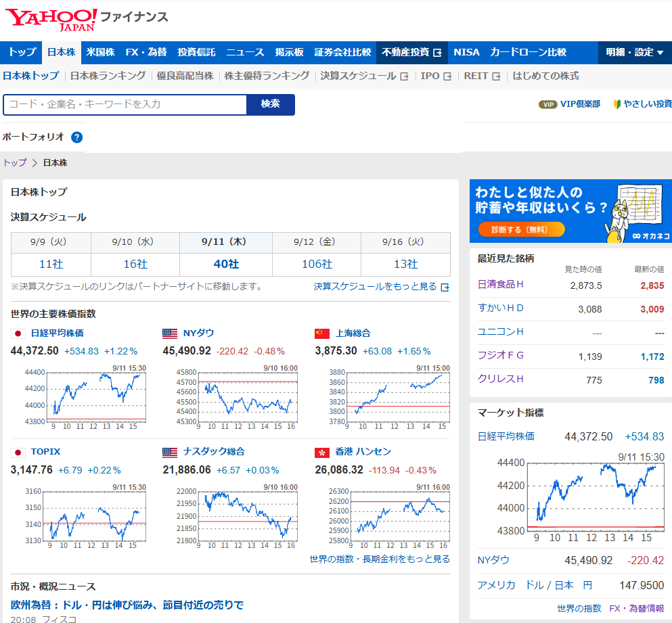The height and width of the screenshot is (623, 672).
Task: Open 日本株ランキング submenu link
Action: tap(108, 76)
